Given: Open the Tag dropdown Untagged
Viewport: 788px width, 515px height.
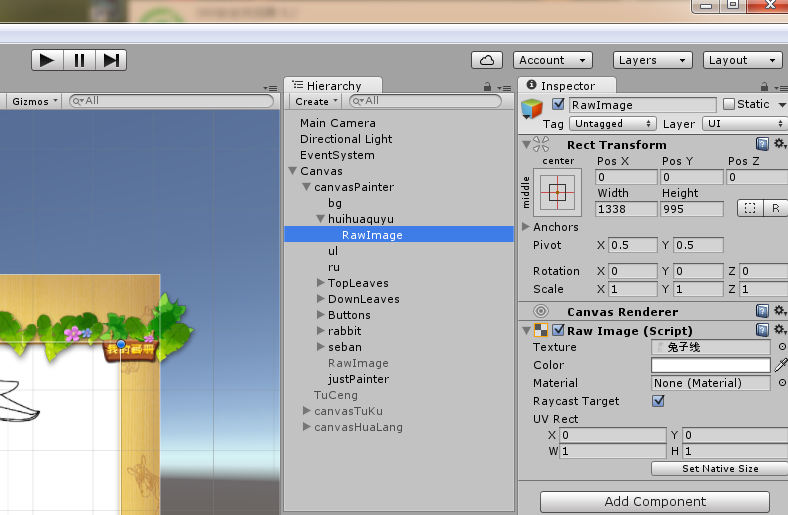Looking at the screenshot, I should [x=613, y=124].
